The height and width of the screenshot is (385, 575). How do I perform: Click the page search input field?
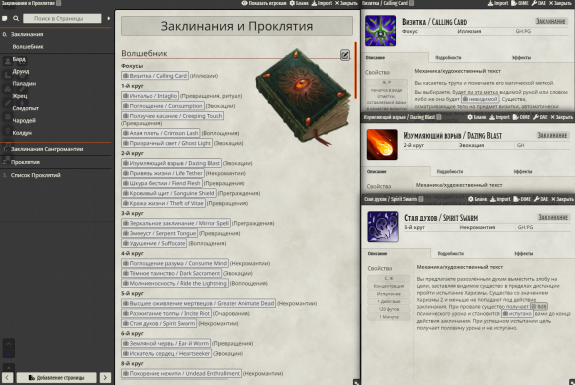[x=62, y=18]
